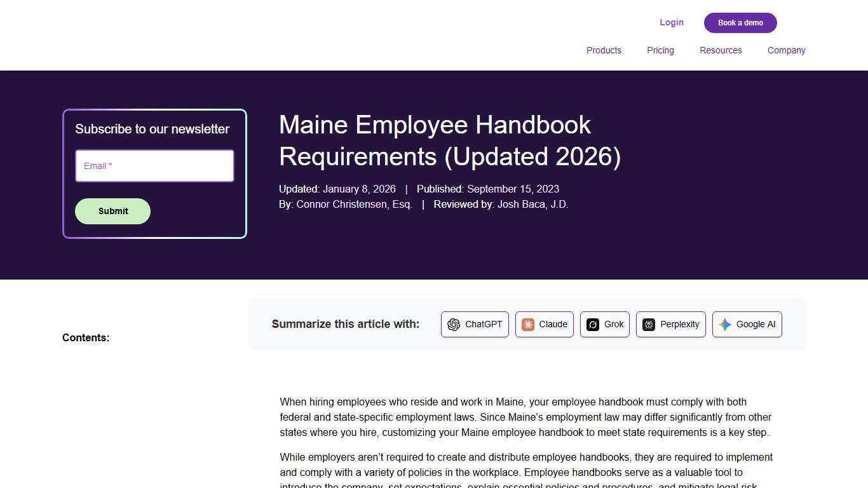
Task: Click inside the Email input field
Action: click(154, 166)
